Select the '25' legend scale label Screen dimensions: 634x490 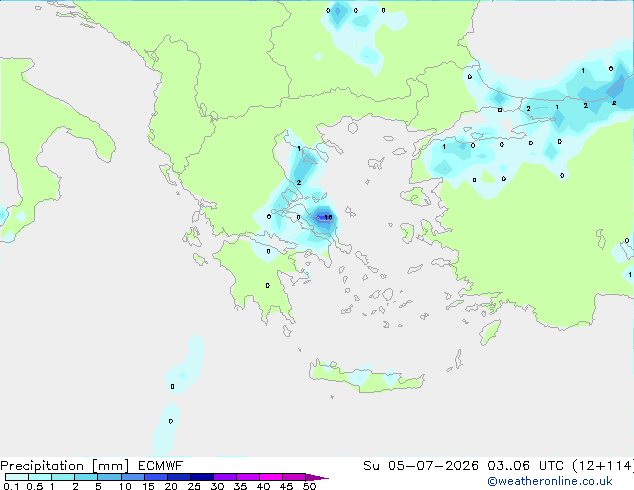click(194, 486)
